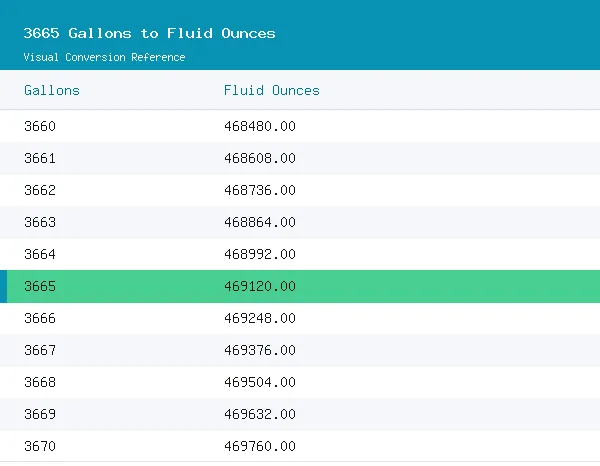Viewport: 600px width, 466px height.
Task: Select the cell showing 3661 gallons
Action: pyautogui.click(x=40, y=158)
